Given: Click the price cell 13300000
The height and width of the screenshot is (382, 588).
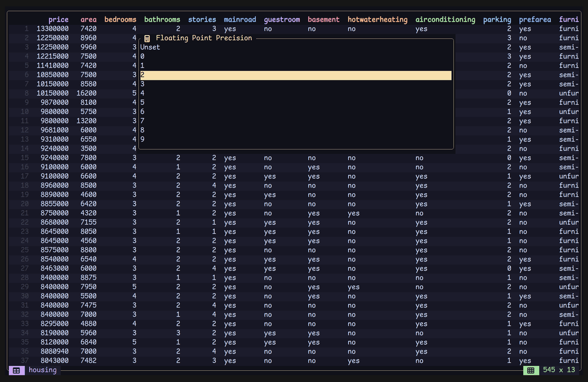Looking at the screenshot, I should click(53, 29).
